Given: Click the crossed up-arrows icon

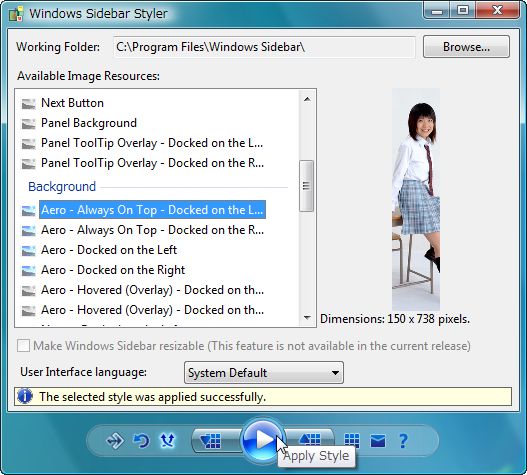Looking at the screenshot, I should pos(167,440).
